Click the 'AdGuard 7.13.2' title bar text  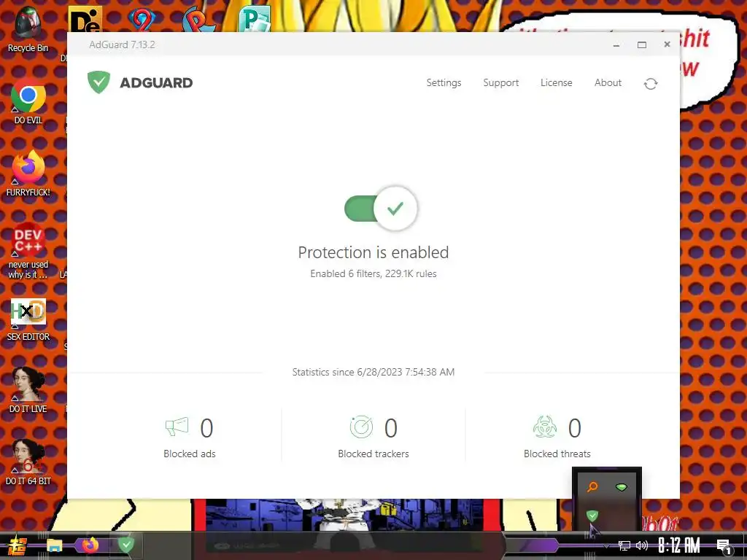click(x=122, y=44)
